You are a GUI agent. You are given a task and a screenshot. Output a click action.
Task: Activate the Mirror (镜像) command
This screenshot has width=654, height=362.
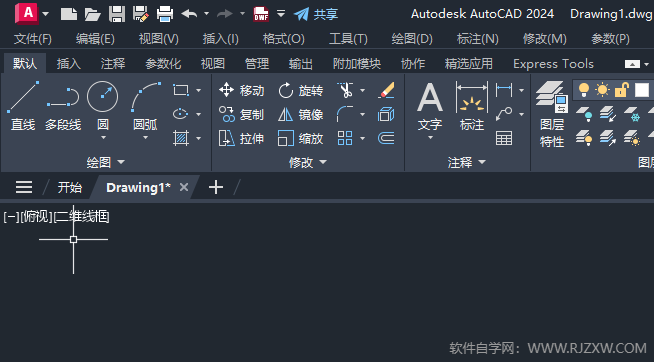(300, 114)
